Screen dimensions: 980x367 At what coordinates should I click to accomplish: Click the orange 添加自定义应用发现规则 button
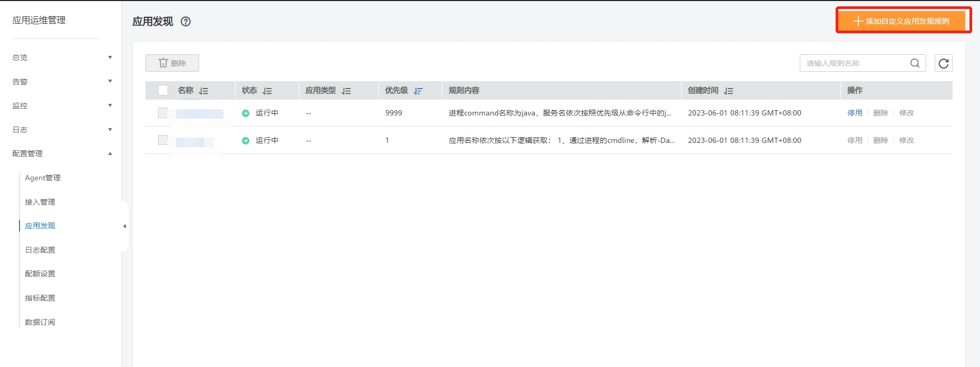pos(901,21)
